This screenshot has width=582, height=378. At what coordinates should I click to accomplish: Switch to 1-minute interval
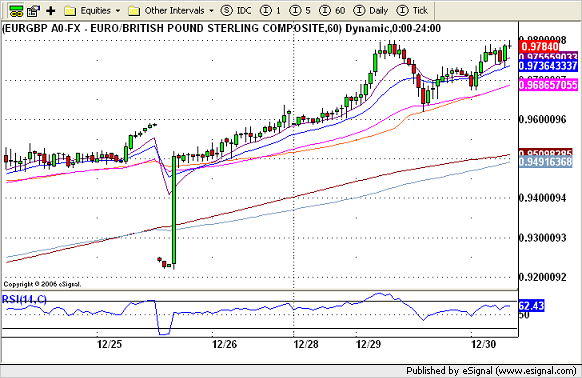(270, 11)
